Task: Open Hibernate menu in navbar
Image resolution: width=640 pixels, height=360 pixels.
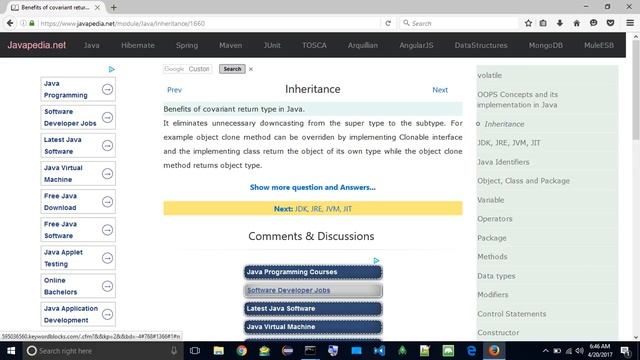Action: pyautogui.click(x=138, y=45)
